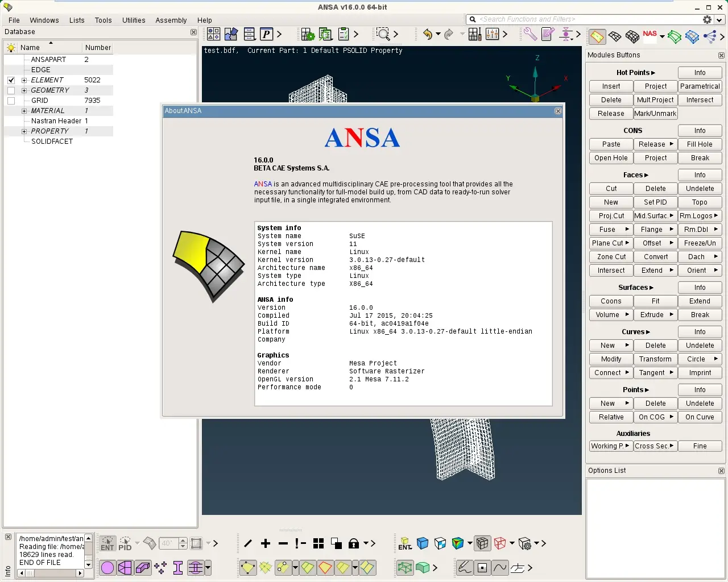This screenshot has width=728, height=582.
Task: Check the GEOMETRY visibility checkbox
Action: 11,90
